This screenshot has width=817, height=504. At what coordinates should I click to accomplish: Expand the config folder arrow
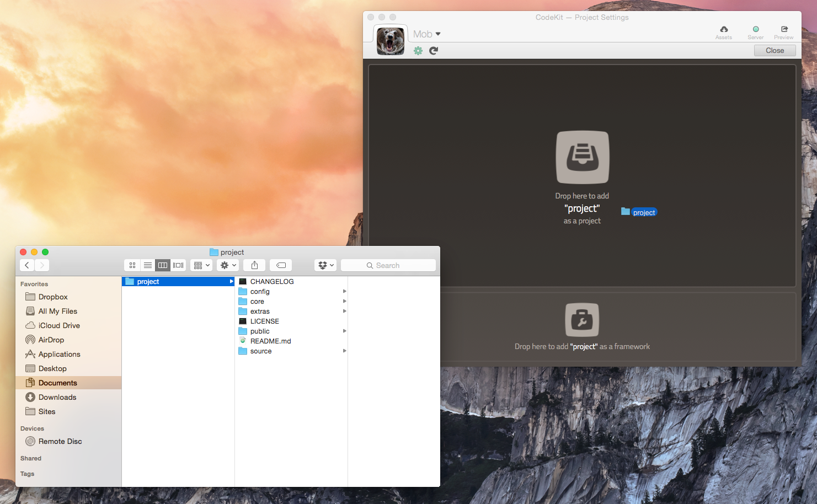(x=344, y=292)
